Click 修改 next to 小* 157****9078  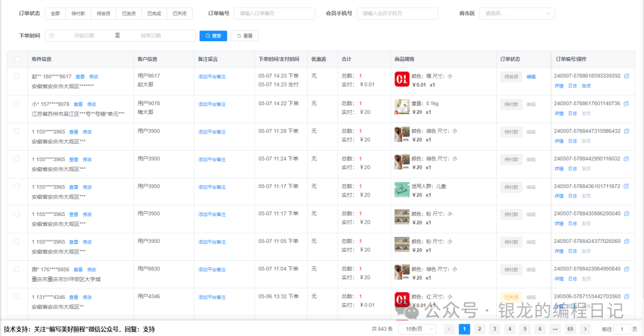[x=92, y=104]
